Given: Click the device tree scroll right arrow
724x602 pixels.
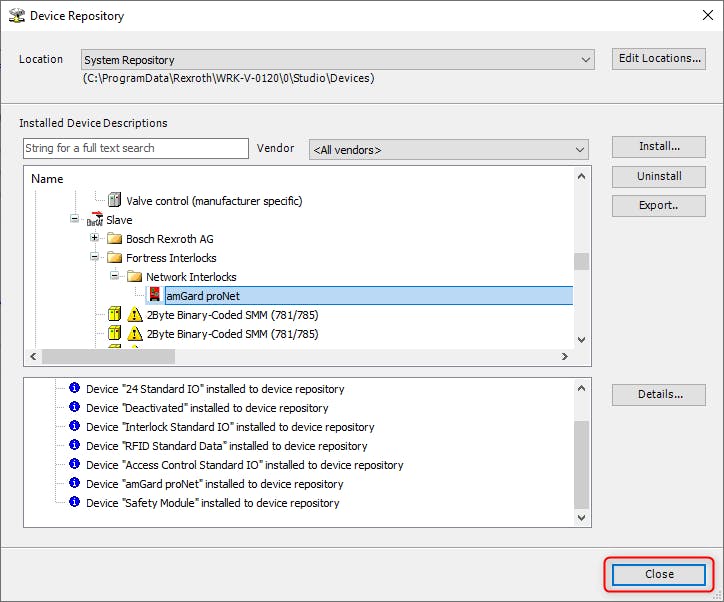Looking at the screenshot, I should click(564, 356).
